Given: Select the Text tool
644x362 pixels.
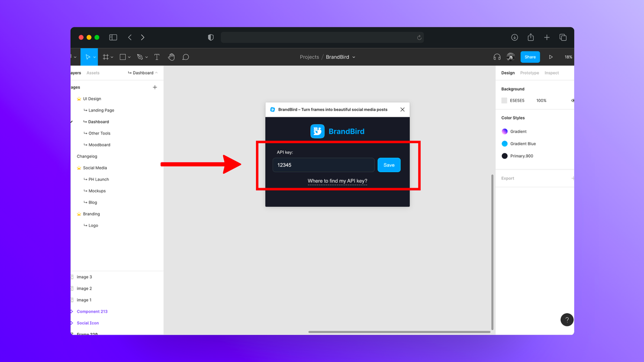Looking at the screenshot, I should pos(157,57).
